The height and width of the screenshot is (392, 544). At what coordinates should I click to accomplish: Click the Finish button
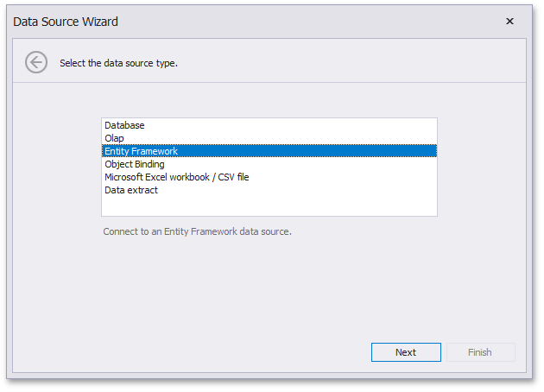479,352
